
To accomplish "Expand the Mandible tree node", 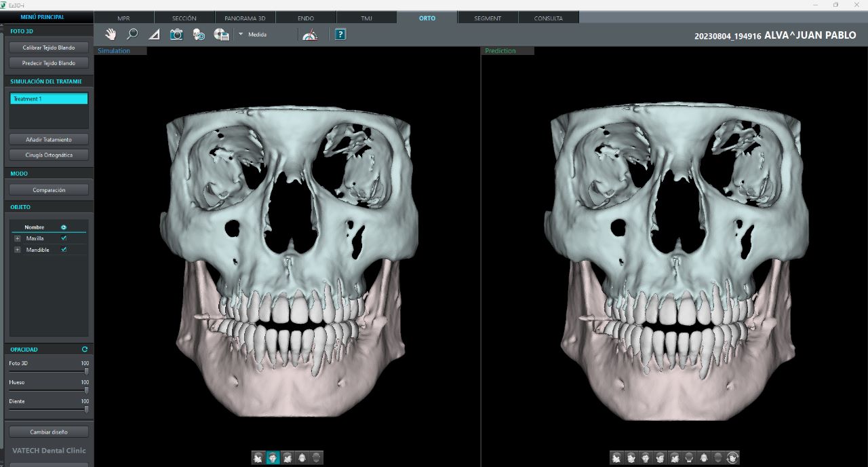I will click(18, 250).
